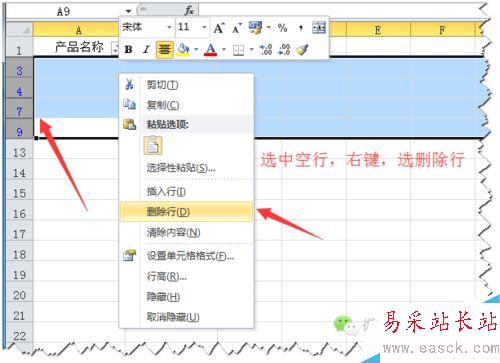Apply red font color with A icon
Viewport: 500px width, 363px height.
click(x=210, y=50)
